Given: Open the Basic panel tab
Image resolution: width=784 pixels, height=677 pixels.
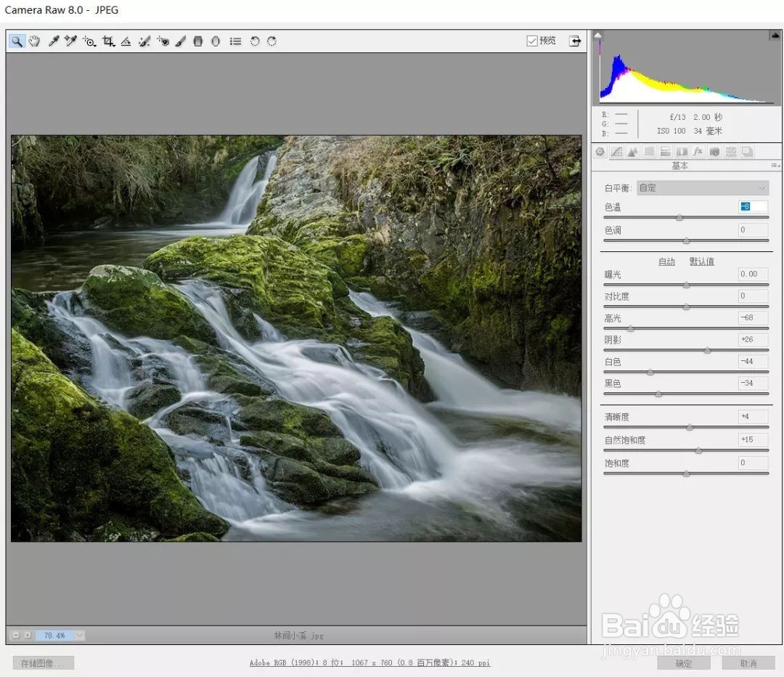Looking at the screenshot, I should (x=600, y=152).
